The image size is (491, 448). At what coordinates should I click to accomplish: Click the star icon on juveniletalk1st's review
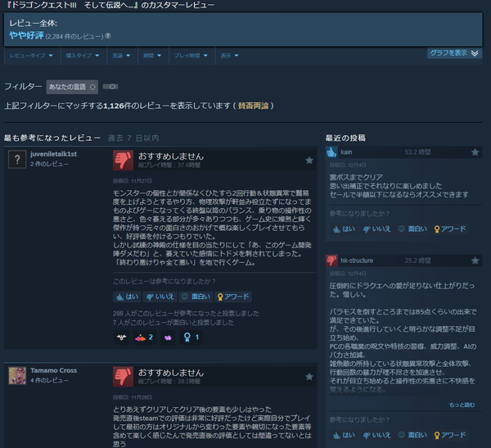[309, 161]
